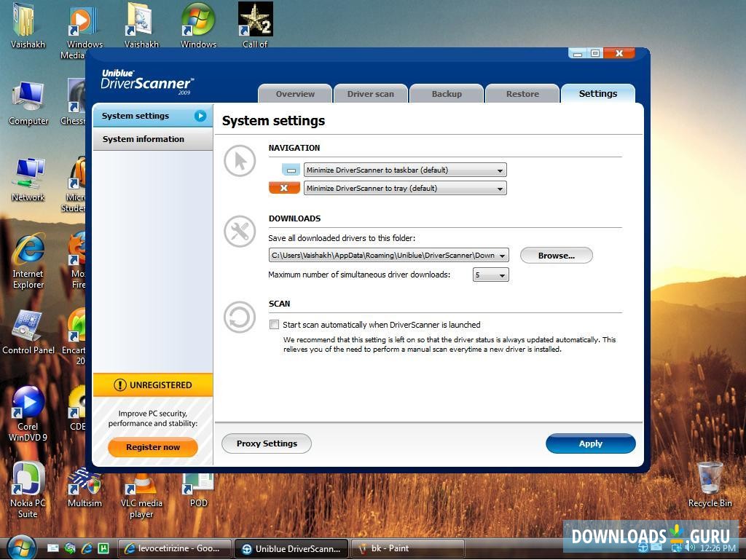Image resolution: width=746 pixels, height=560 pixels.
Task: Click the UNREGISTERED warning icon
Action: (x=120, y=385)
